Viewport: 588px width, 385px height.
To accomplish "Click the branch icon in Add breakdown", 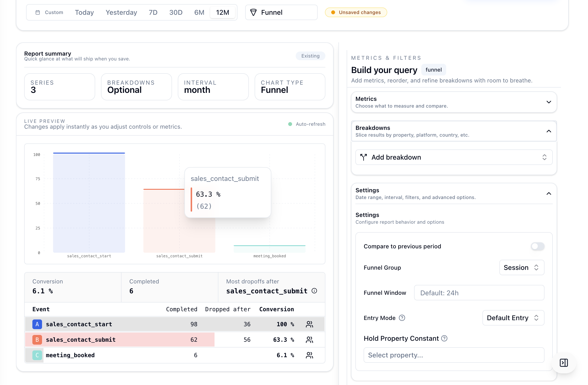I will [363, 157].
